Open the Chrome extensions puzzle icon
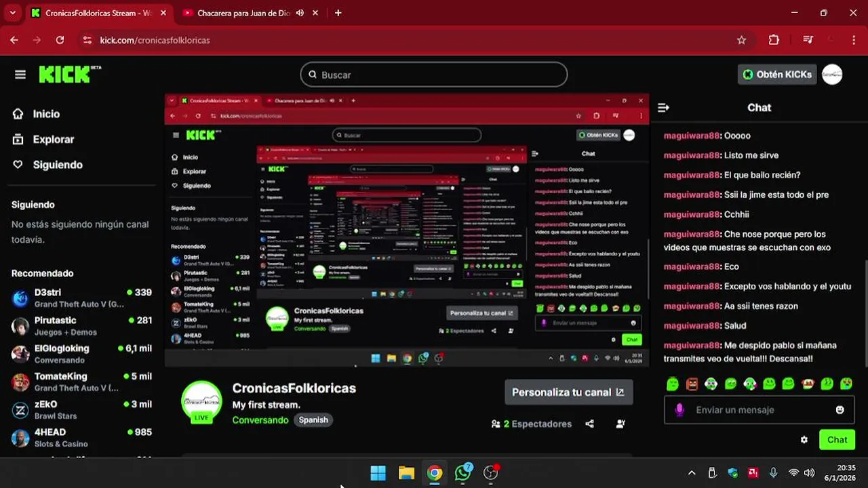The width and height of the screenshot is (868, 488). coord(774,40)
